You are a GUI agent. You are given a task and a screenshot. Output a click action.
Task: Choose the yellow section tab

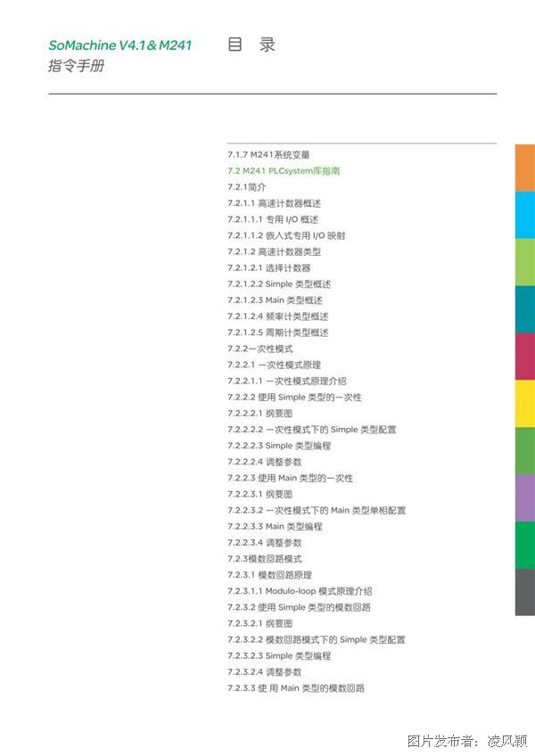[525, 404]
